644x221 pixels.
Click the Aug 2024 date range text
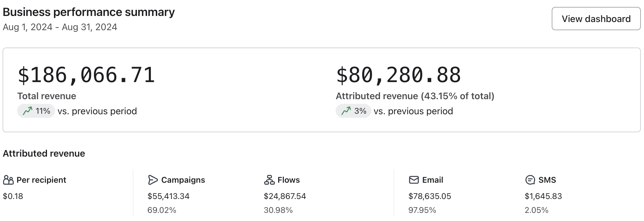coord(60,27)
